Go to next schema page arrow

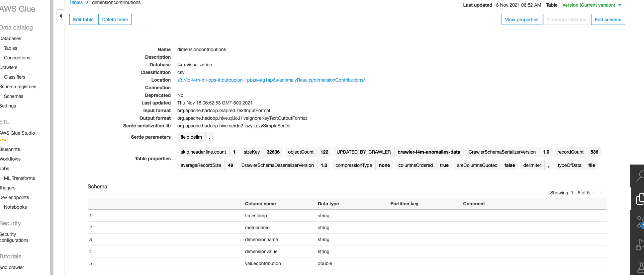click(601, 193)
